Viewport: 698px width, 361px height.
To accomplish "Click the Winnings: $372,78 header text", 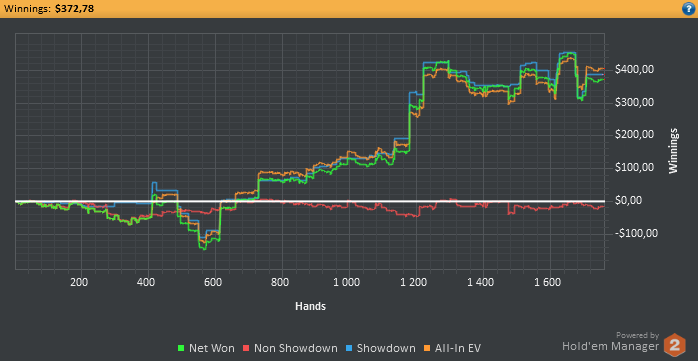I will click(x=49, y=8).
